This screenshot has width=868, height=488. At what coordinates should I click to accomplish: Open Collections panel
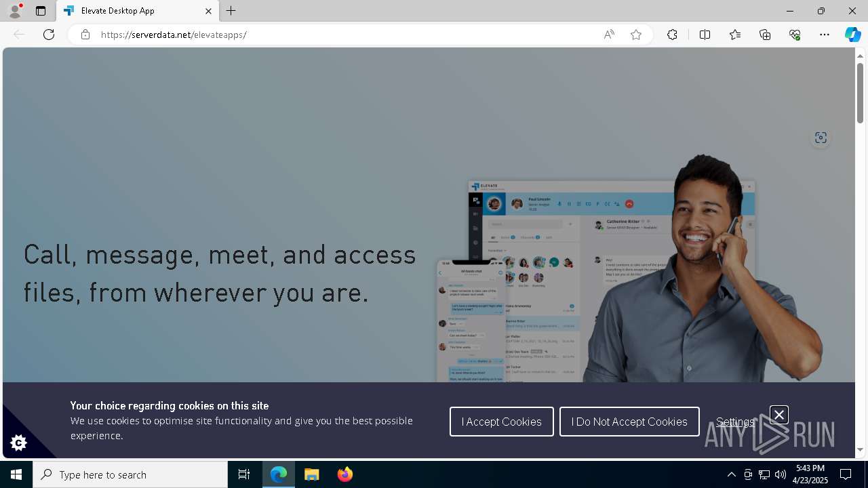pos(765,35)
